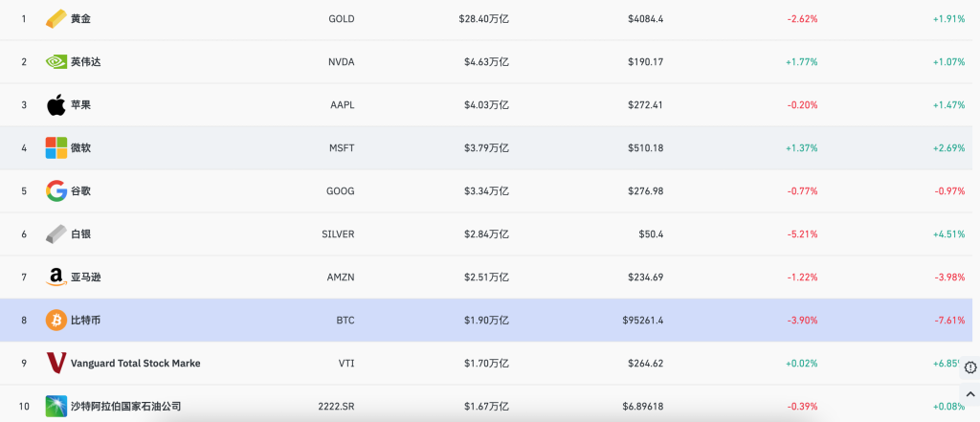Open 沙特阿拉伯国家石油公司 name link
The image size is (980, 422).
tap(125, 407)
